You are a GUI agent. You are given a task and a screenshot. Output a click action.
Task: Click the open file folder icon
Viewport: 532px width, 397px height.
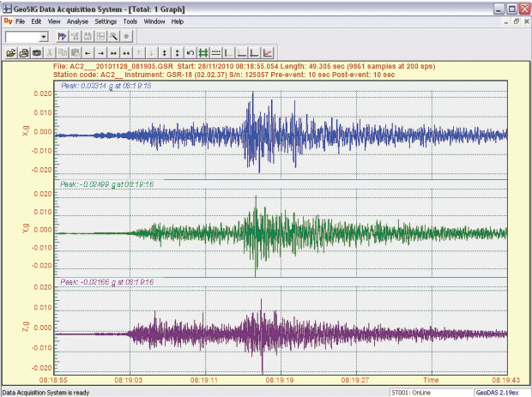point(10,52)
